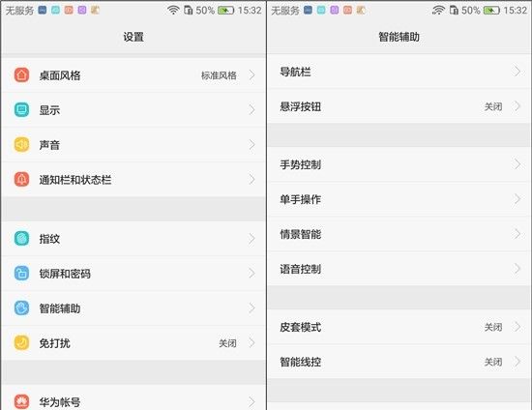532x410 pixels.
Task: Select 单手操作 option
Action: pyautogui.click(x=399, y=199)
